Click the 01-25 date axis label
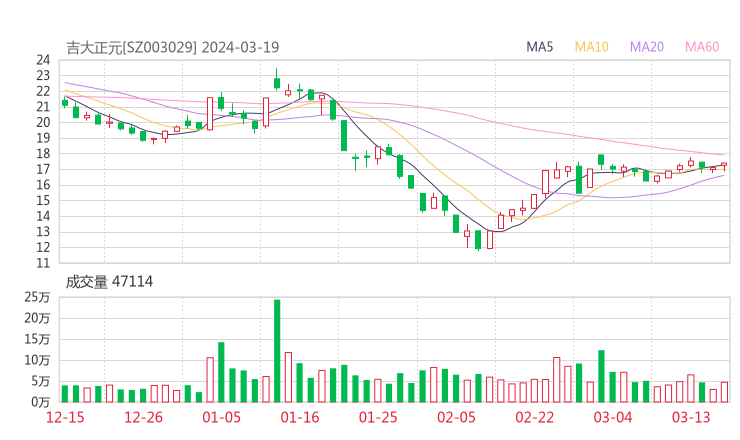This screenshot has width=740, height=440. [378, 417]
